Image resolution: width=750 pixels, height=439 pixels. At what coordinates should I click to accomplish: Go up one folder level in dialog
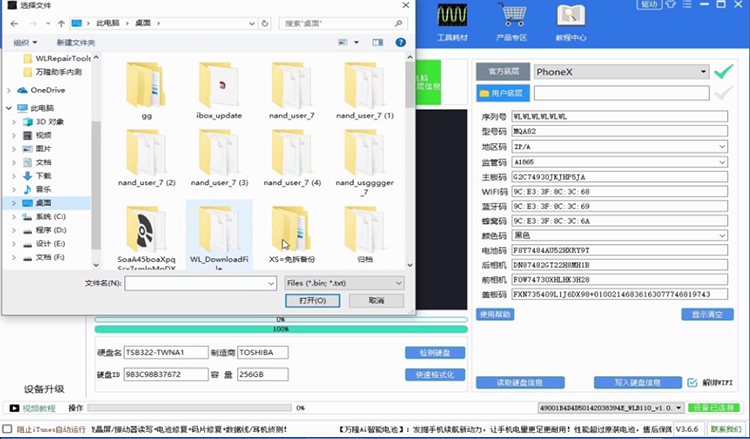[x=61, y=23]
